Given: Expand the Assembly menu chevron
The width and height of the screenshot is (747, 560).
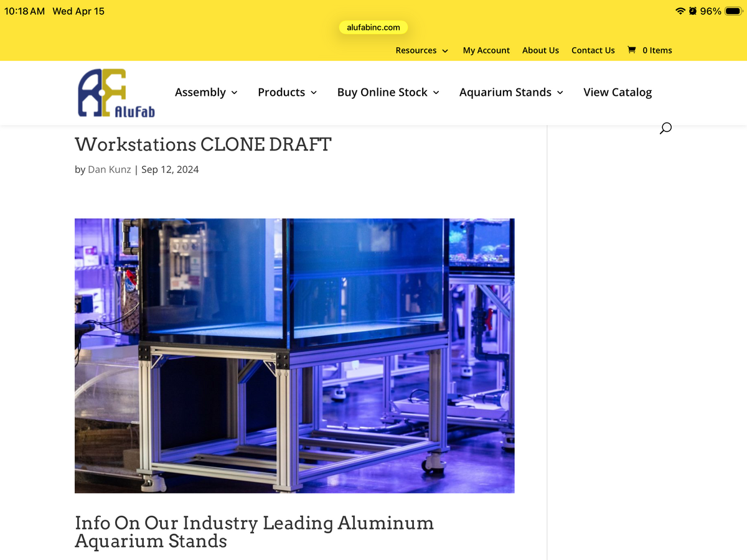Looking at the screenshot, I should tap(234, 93).
